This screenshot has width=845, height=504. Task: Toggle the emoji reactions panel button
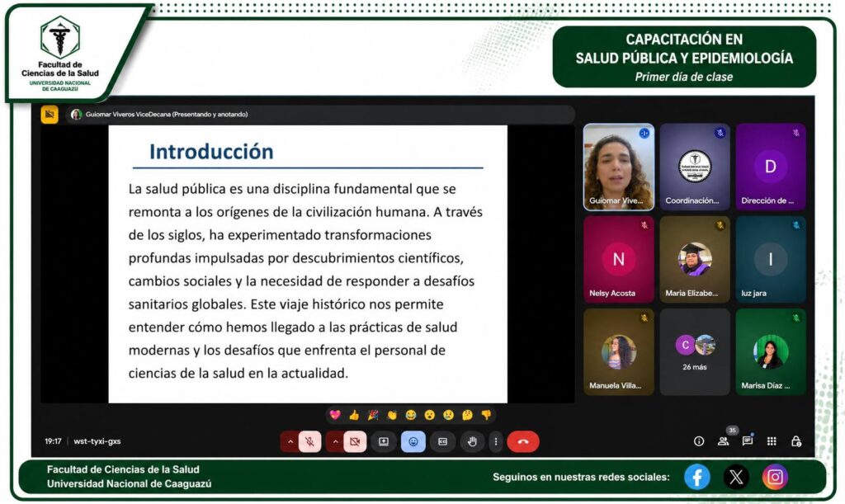point(413,441)
